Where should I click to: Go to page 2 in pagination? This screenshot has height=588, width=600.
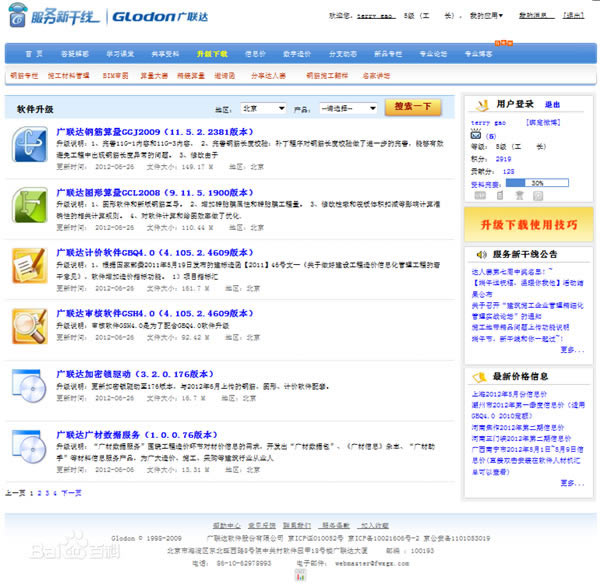pyautogui.click(x=39, y=493)
